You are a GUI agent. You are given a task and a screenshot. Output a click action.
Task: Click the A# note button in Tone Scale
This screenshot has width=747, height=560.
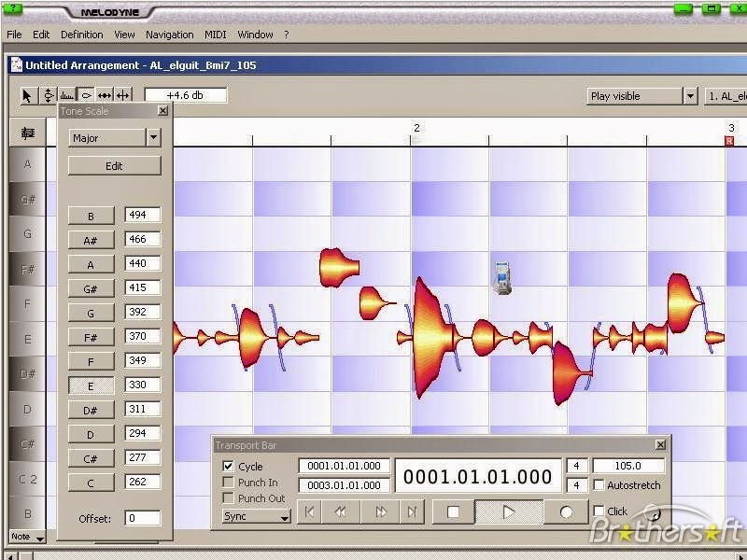[91, 240]
